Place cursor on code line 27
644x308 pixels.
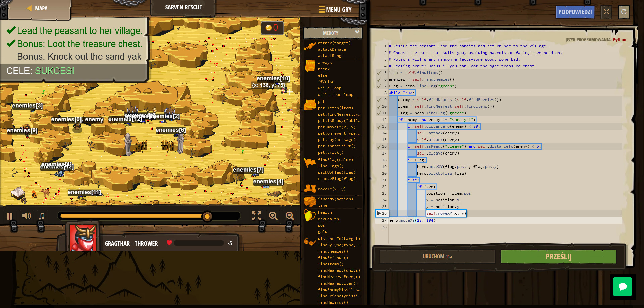tap(505, 220)
